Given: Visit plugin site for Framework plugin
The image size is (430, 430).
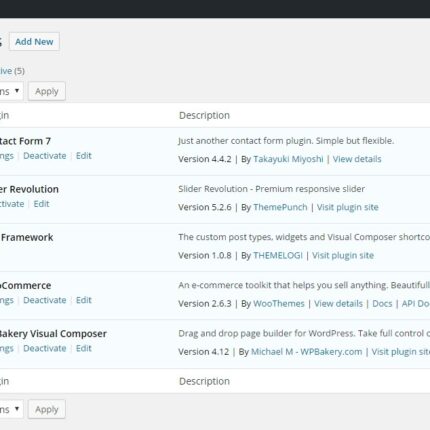Looking at the screenshot, I should click(343, 255).
